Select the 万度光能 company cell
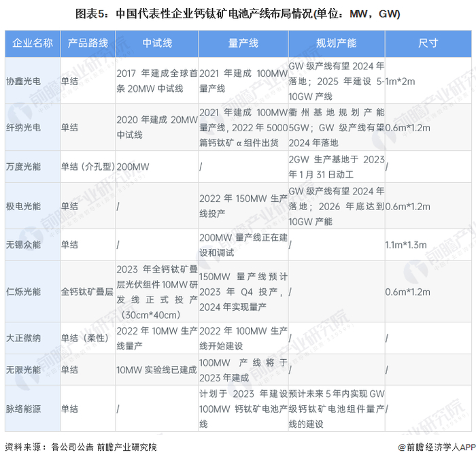This screenshot has width=476, height=461. pos(33,167)
